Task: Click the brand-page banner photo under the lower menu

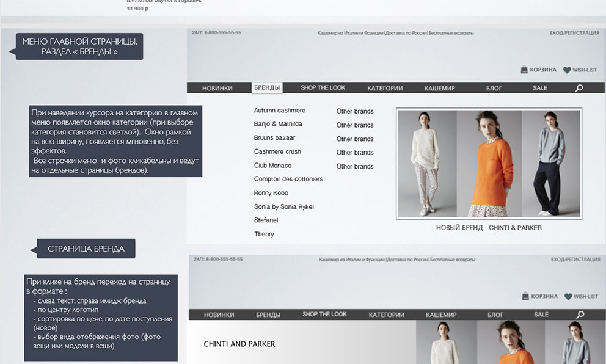Action: pyautogui.click(x=510, y=342)
